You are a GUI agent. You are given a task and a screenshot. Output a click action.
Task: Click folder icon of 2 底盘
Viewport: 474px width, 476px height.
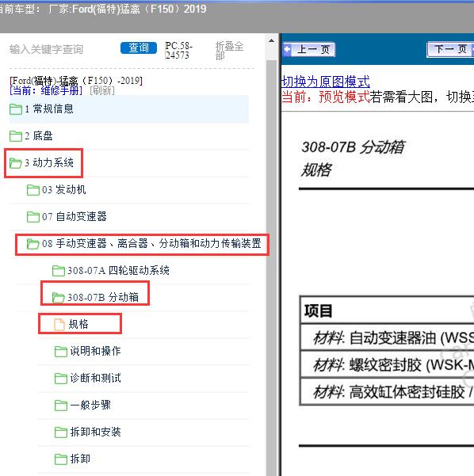tap(16, 136)
